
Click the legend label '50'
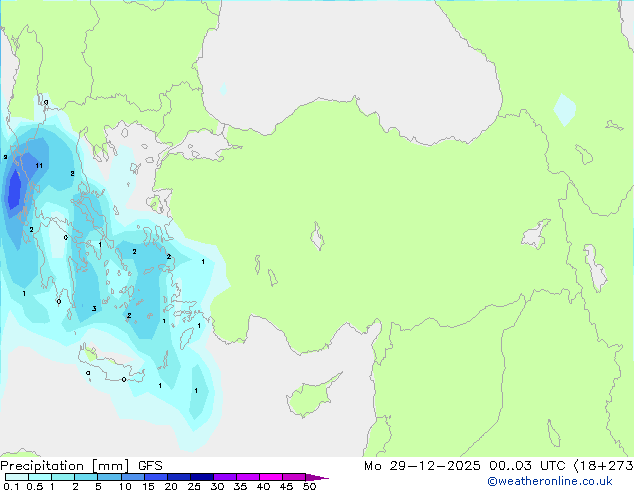tap(309, 486)
